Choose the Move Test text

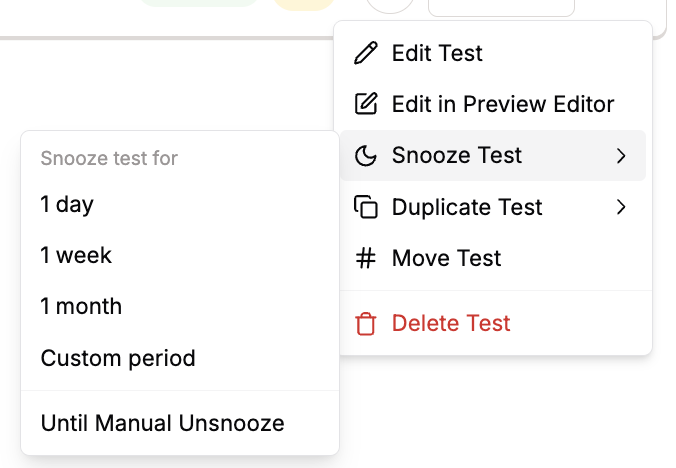[x=446, y=259]
